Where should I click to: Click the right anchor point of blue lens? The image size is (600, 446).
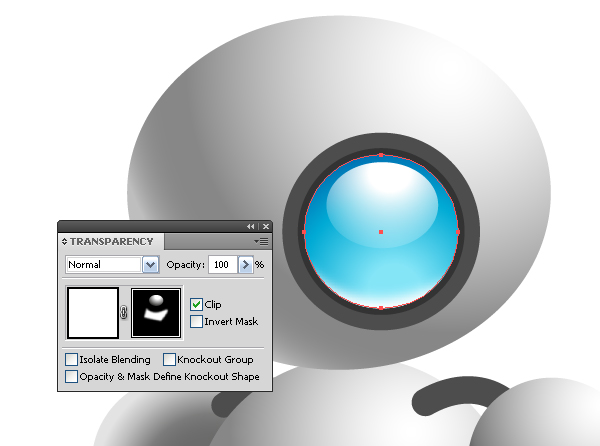(x=458, y=232)
